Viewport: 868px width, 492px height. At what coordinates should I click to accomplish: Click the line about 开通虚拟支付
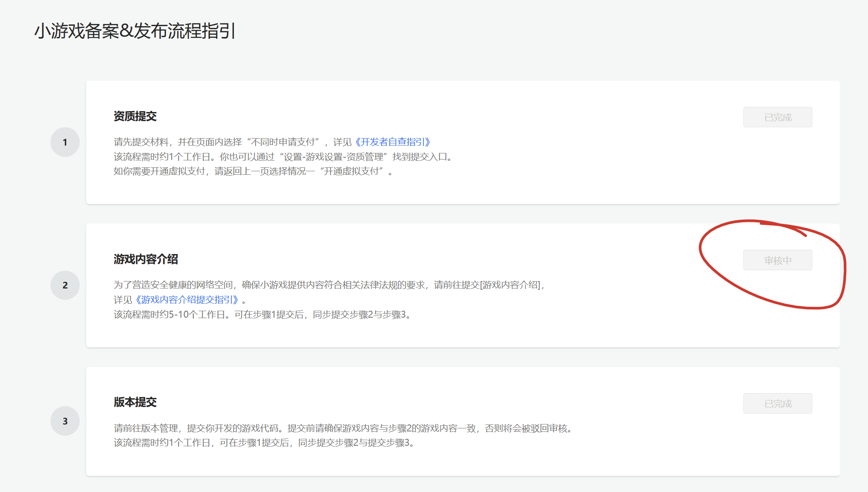253,171
